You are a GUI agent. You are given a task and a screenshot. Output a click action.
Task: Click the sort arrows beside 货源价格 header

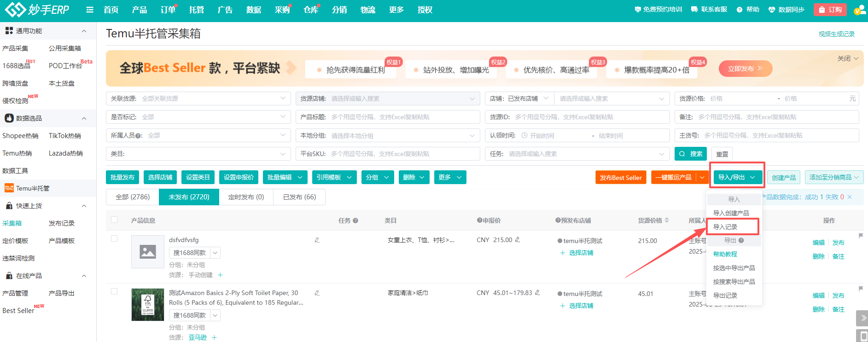click(667, 220)
